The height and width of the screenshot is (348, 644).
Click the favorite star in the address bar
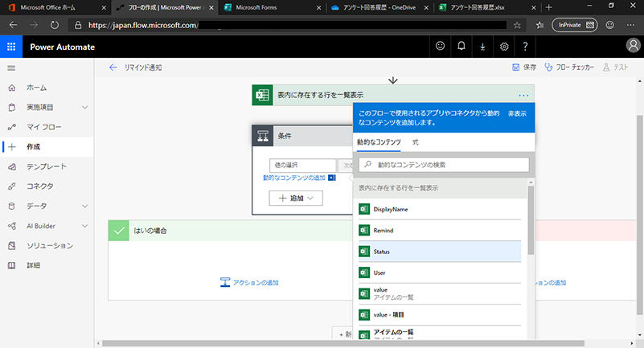[x=517, y=25]
